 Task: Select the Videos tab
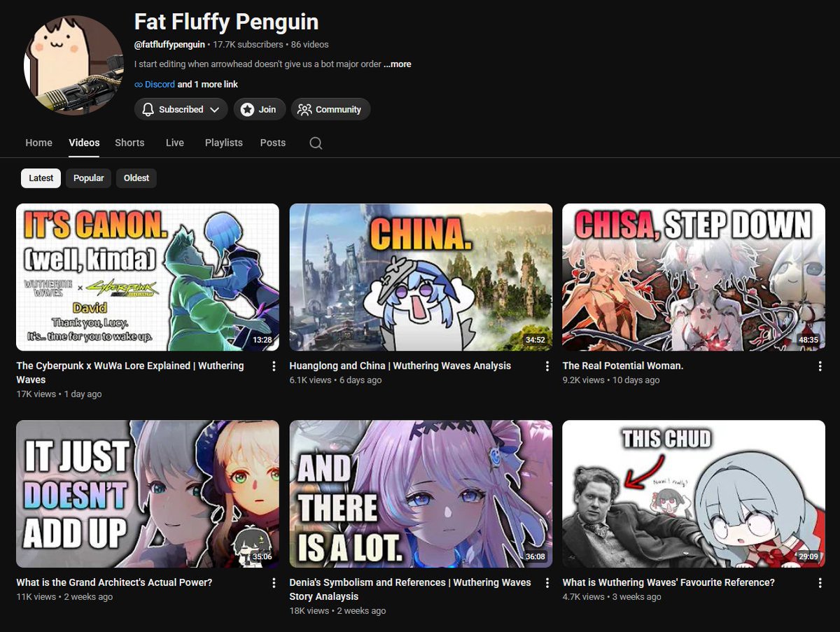(x=84, y=143)
